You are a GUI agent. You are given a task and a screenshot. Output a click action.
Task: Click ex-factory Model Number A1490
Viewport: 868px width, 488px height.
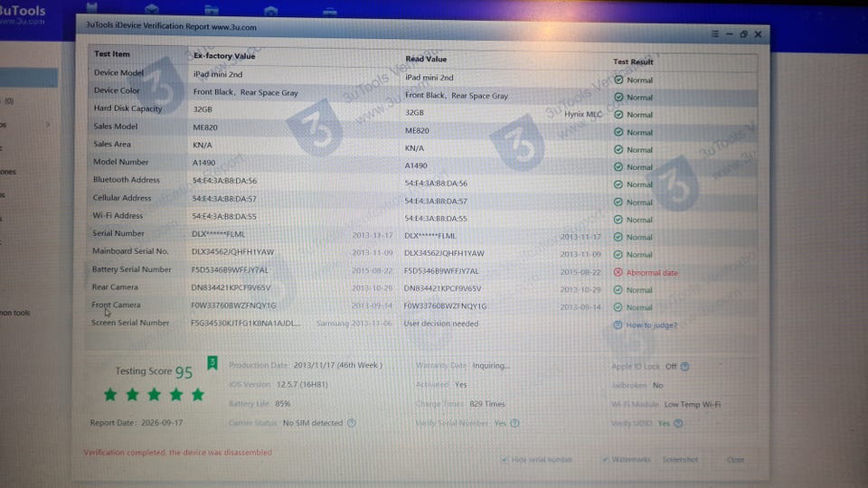pyautogui.click(x=203, y=163)
